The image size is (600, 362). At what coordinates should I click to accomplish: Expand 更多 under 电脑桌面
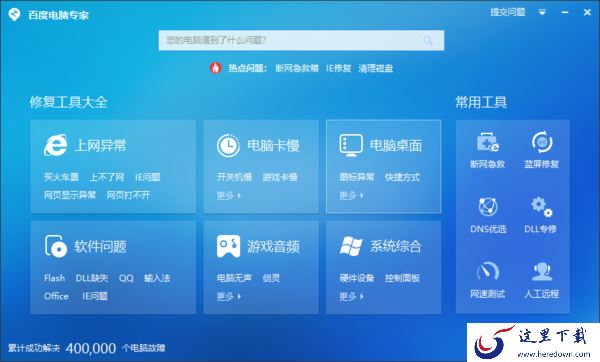coord(351,196)
